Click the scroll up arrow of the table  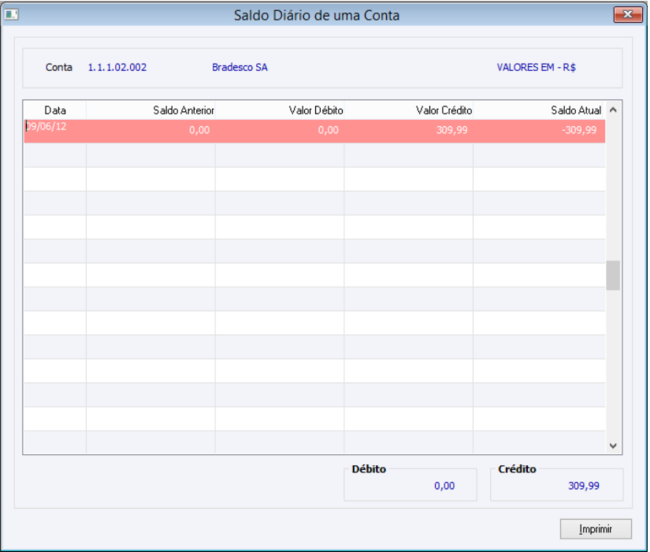pyautogui.click(x=613, y=110)
